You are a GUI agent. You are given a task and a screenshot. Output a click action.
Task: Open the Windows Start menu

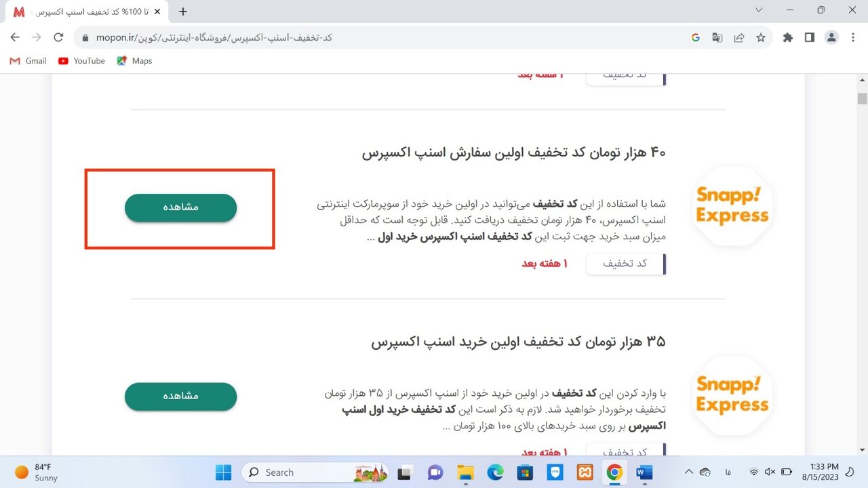click(x=223, y=472)
